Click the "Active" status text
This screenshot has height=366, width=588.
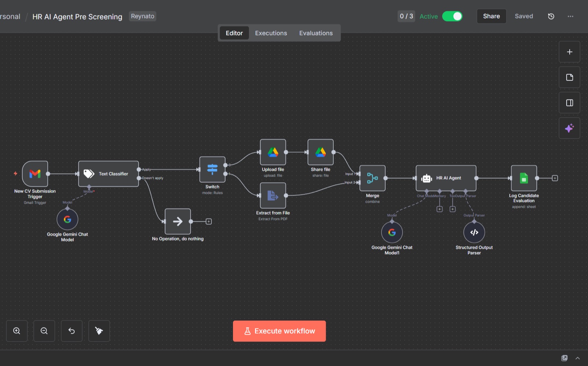tap(429, 17)
